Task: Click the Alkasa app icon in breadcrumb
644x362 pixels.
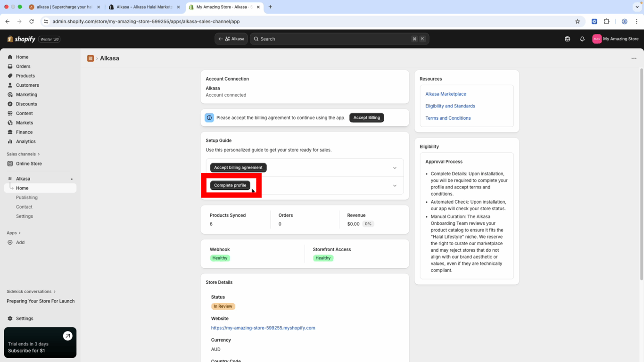Action: pyautogui.click(x=91, y=58)
